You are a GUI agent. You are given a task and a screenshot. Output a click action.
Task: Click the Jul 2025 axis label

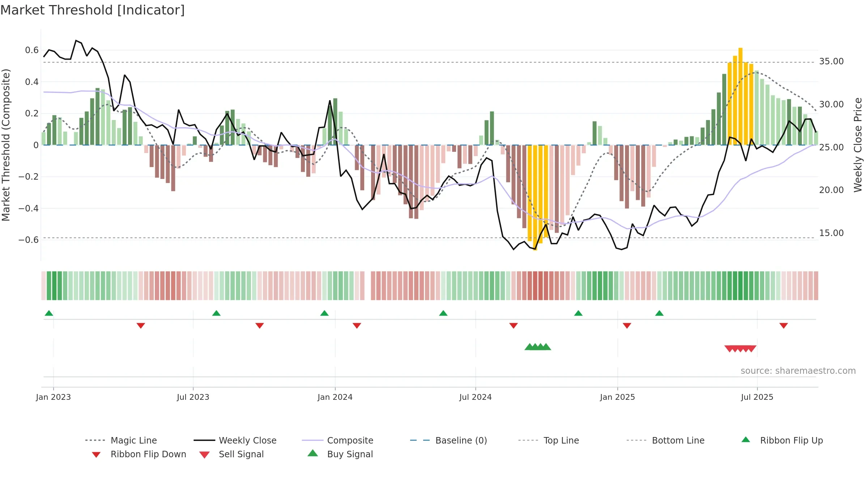click(x=757, y=397)
